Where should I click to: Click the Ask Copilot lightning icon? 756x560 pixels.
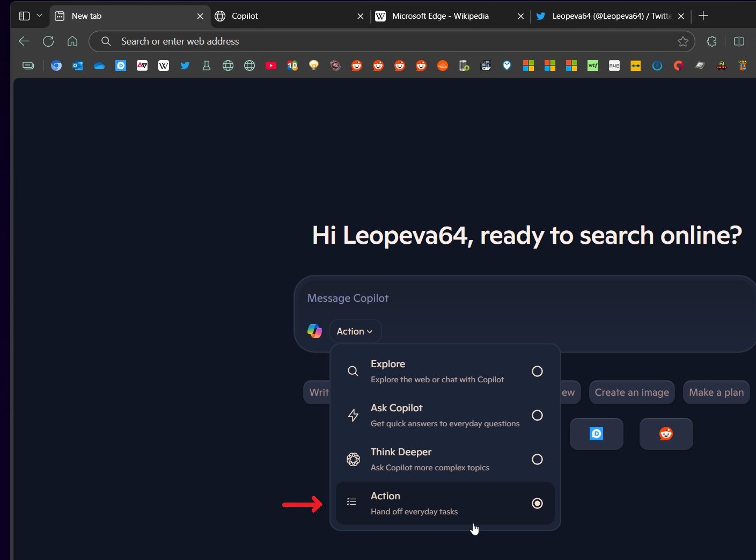(353, 416)
